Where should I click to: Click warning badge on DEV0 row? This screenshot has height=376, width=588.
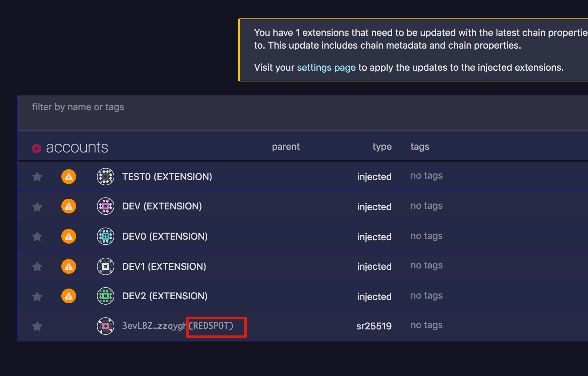[69, 236]
